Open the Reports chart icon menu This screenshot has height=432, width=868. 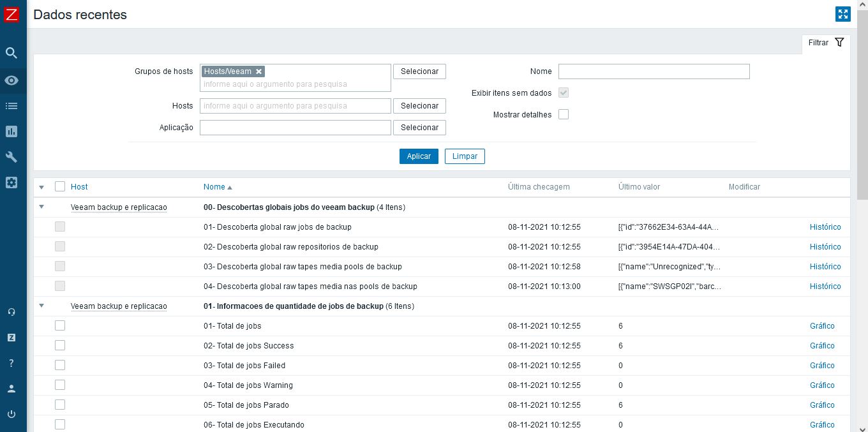pos(11,131)
